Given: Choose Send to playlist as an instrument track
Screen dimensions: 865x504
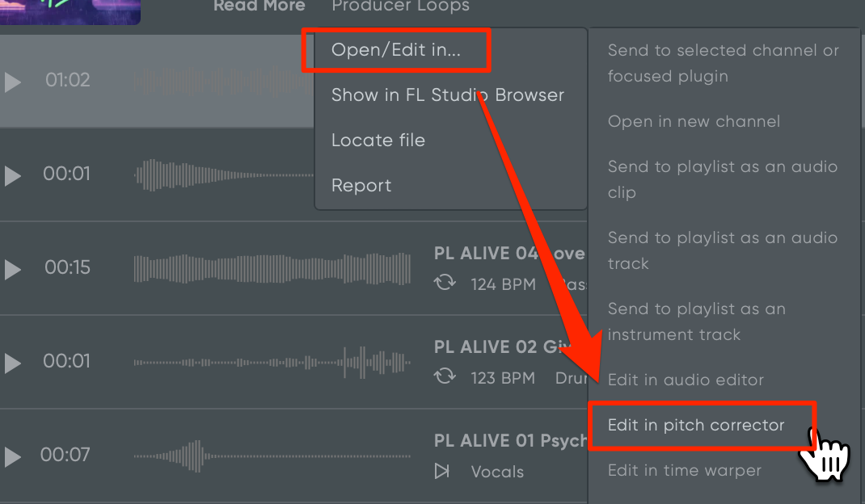Looking at the screenshot, I should pyautogui.click(x=697, y=321).
